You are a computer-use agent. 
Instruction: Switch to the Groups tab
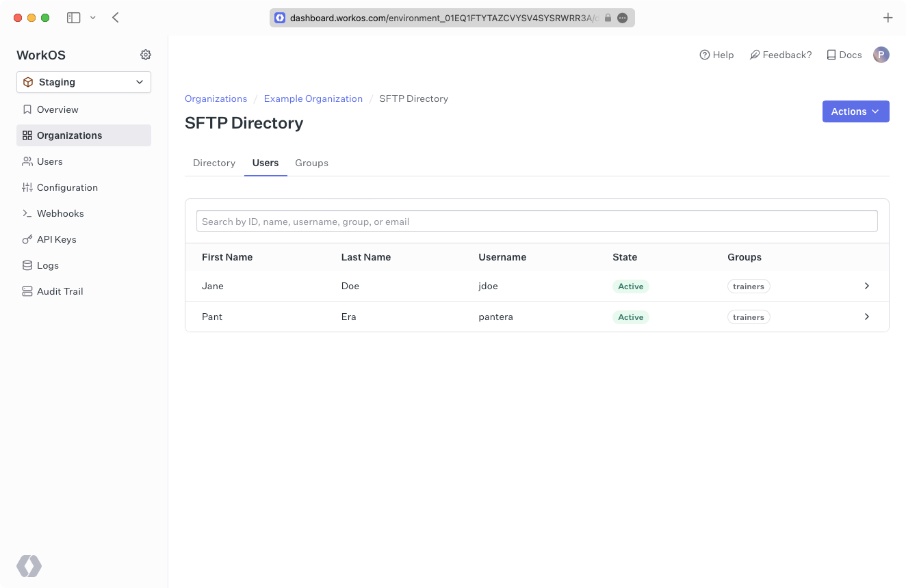[311, 163]
